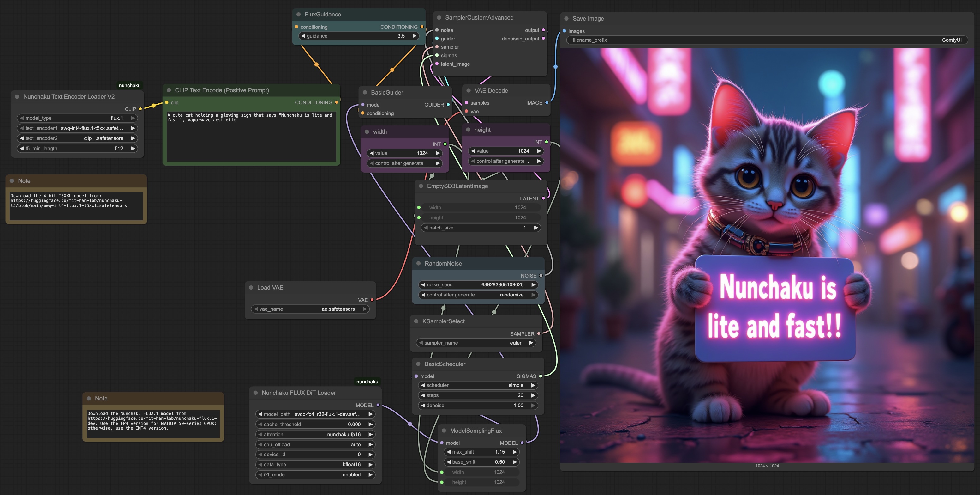Open the scheduler dropdown in BasicScheduler
This screenshot has width=980, height=495.
pyautogui.click(x=516, y=385)
